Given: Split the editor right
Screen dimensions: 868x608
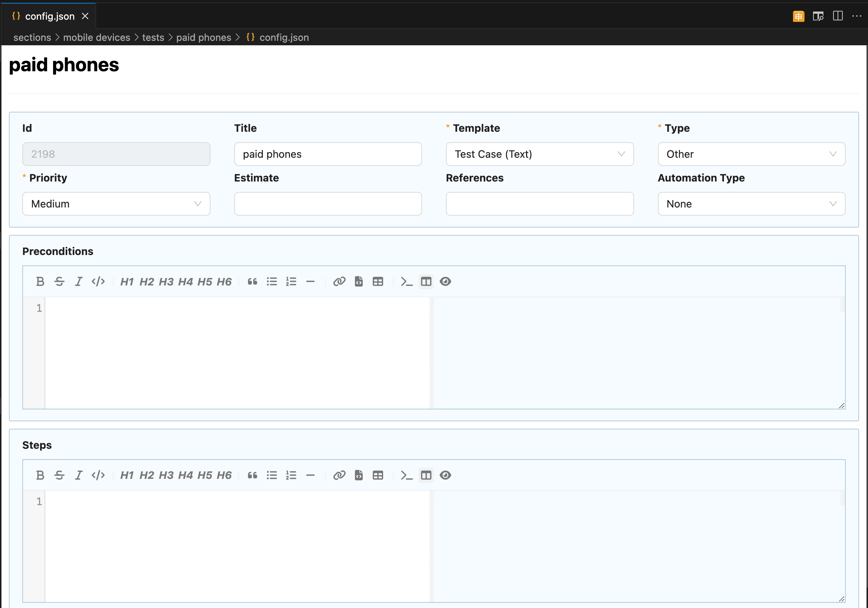Looking at the screenshot, I should point(838,16).
